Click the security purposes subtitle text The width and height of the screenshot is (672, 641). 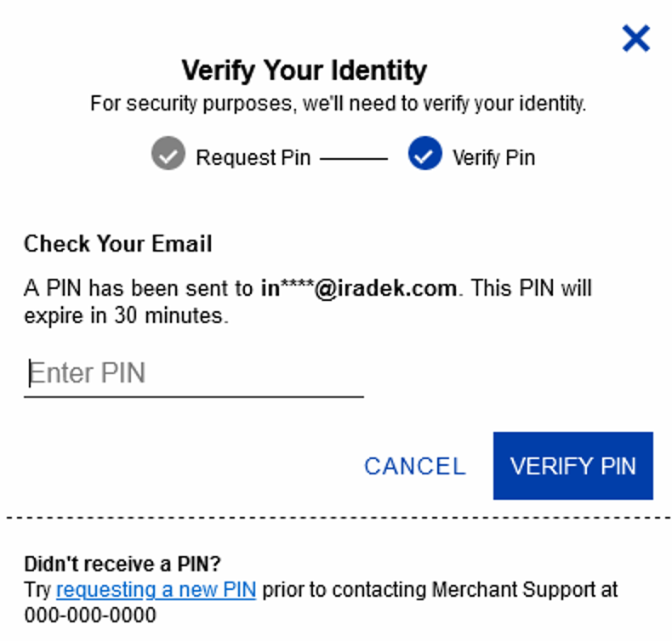click(x=339, y=104)
